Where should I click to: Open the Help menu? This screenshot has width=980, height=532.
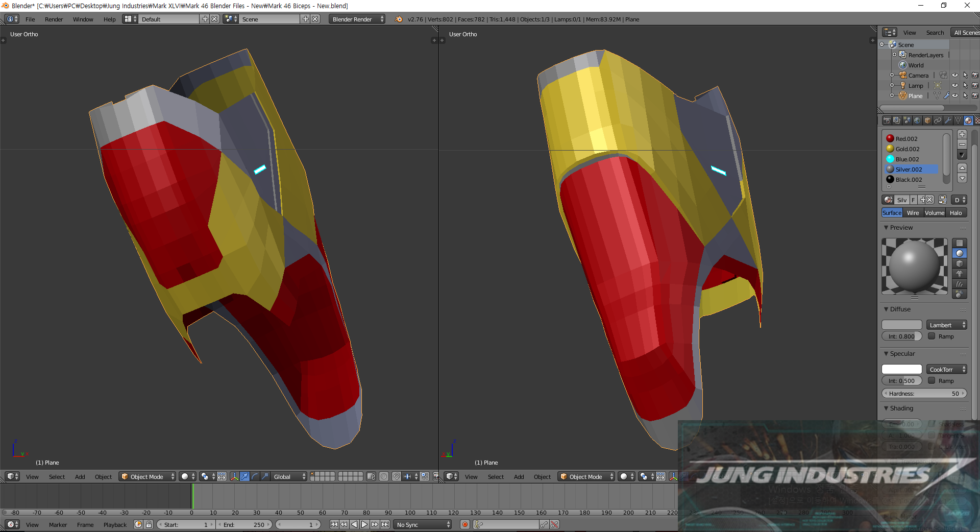pos(110,19)
